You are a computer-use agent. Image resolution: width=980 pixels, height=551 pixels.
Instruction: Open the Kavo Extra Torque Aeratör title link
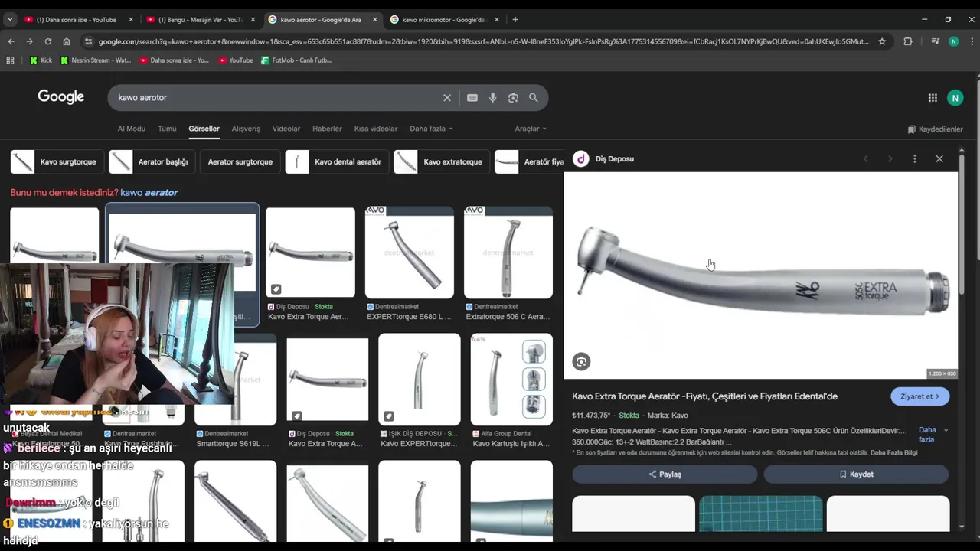704,396
